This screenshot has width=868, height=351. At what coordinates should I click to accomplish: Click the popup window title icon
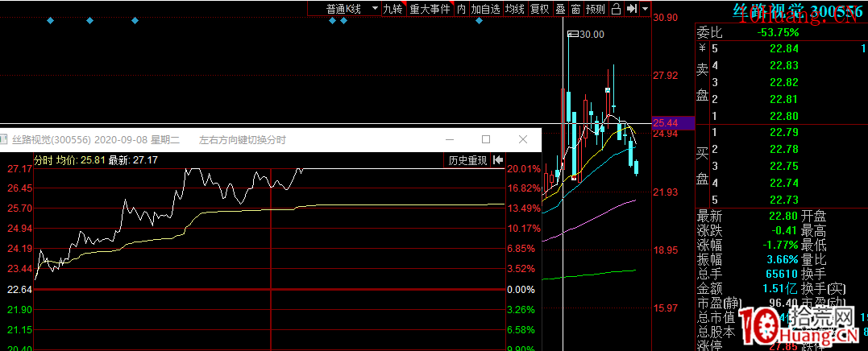click(4, 139)
